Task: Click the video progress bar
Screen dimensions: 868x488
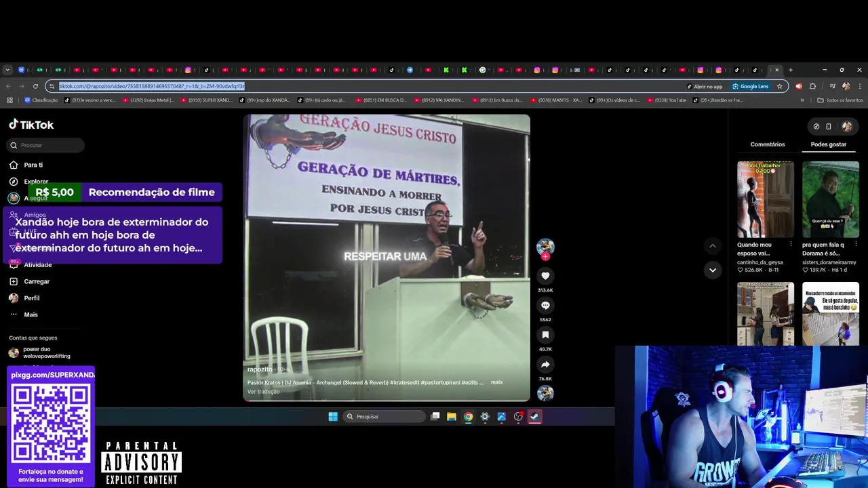Action: tap(387, 401)
